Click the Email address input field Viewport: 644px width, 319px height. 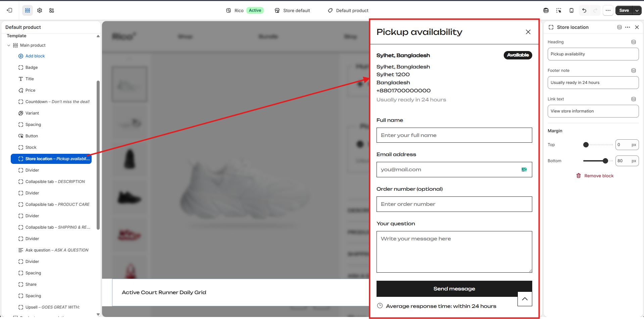pyautogui.click(x=454, y=170)
